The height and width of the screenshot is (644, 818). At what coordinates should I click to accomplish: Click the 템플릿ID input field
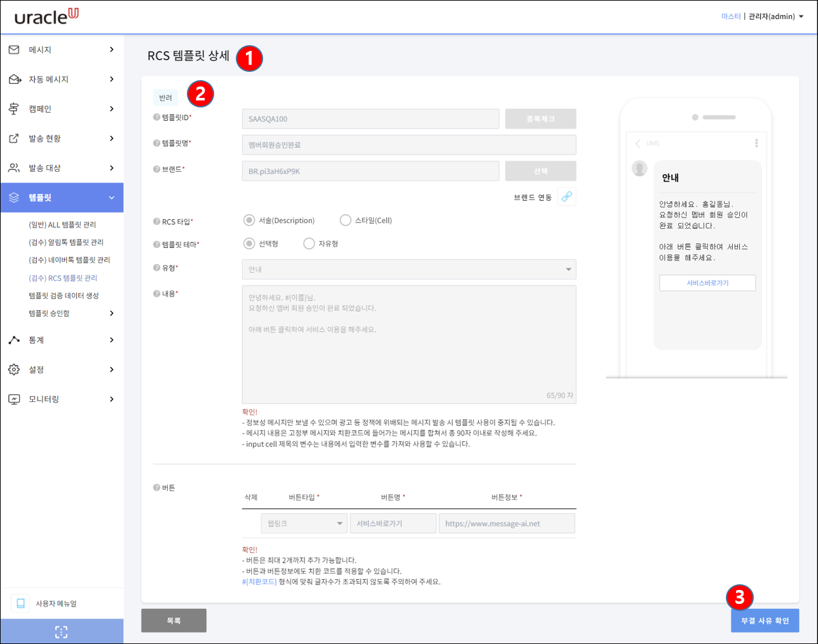coord(371,119)
